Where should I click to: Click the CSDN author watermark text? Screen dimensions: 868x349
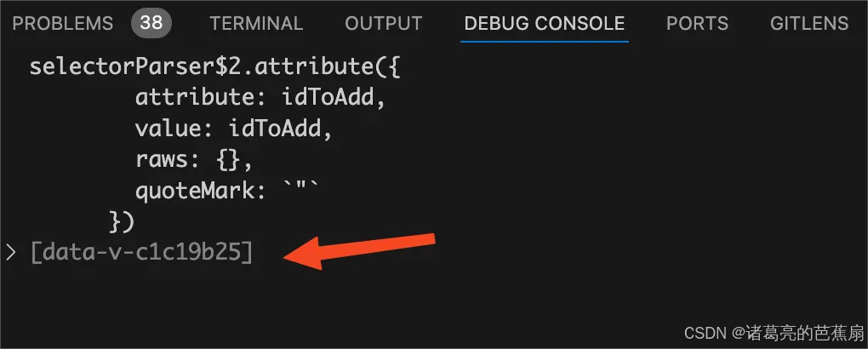click(x=774, y=333)
